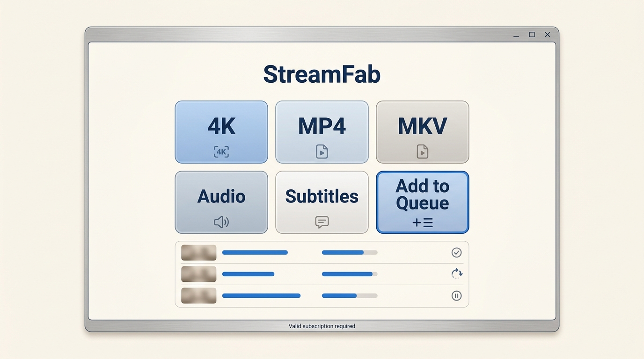Choose the MKV format tile
The height and width of the screenshot is (359, 644).
(x=423, y=132)
